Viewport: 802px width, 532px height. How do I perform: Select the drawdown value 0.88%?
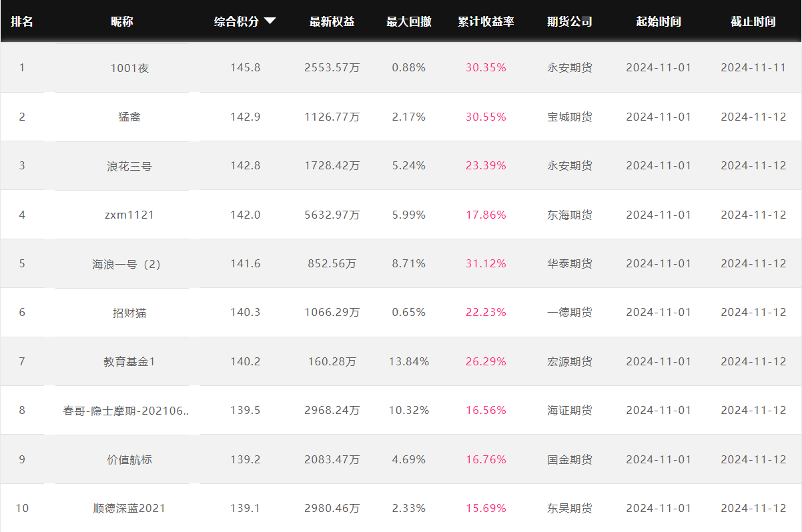pyautogui.click(x=408, y=67)
